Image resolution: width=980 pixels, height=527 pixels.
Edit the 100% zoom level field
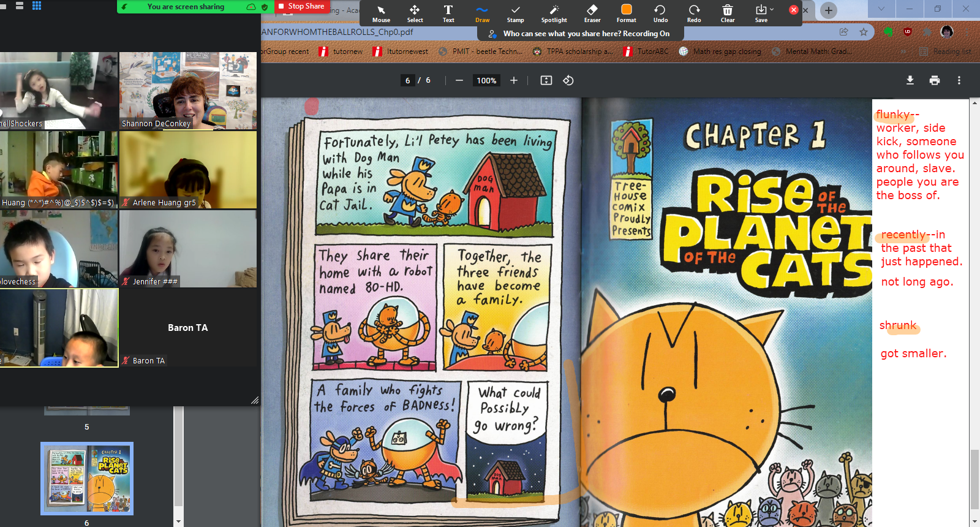[x=486, y=80]
